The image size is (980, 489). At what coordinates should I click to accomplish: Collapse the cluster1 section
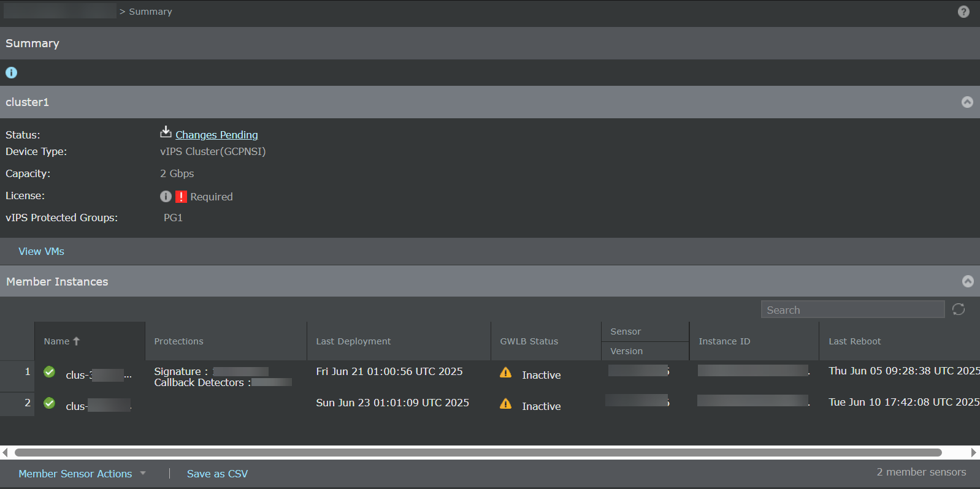point(967,102)
